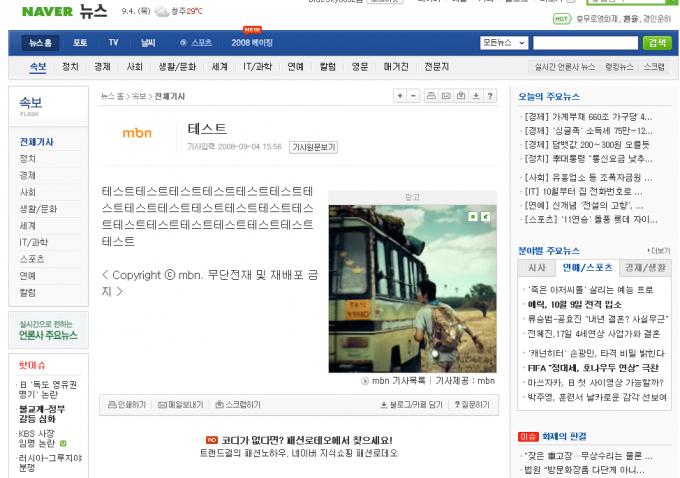Click the mbn press logo

(x=137, y=133)
